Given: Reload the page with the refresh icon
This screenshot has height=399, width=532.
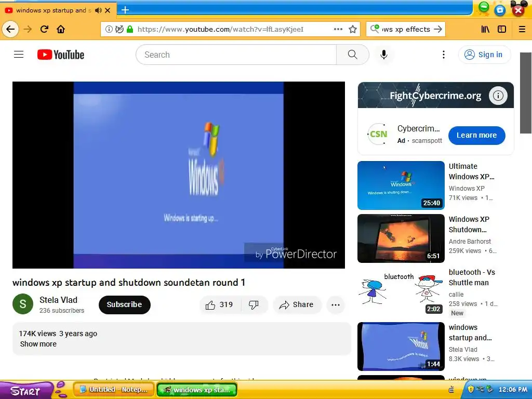Looking at the screenshot, I should 44,29.
